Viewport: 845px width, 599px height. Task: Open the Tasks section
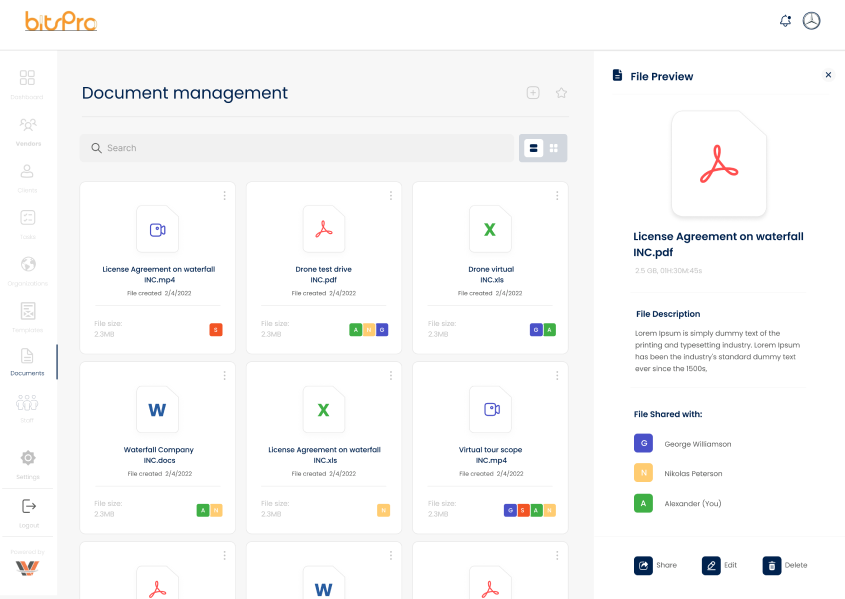tap(27, 224)
